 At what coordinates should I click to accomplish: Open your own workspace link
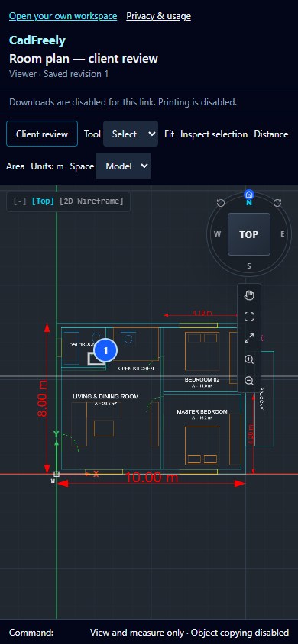tap(63, 16)
